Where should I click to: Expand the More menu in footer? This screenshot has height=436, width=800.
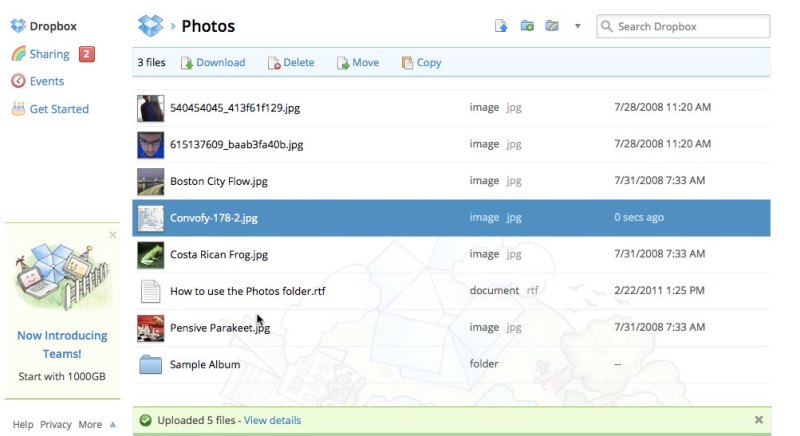tap(97, 424)
